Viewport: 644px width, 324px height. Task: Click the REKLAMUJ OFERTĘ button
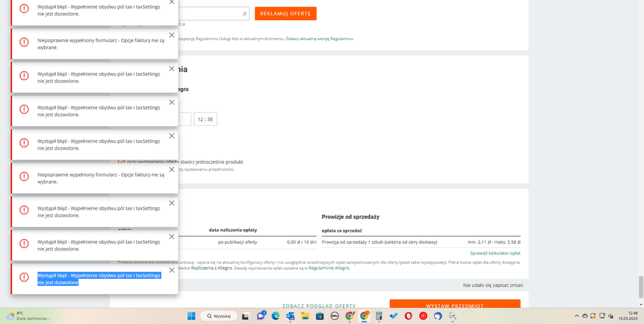click(x=285, y=14)
